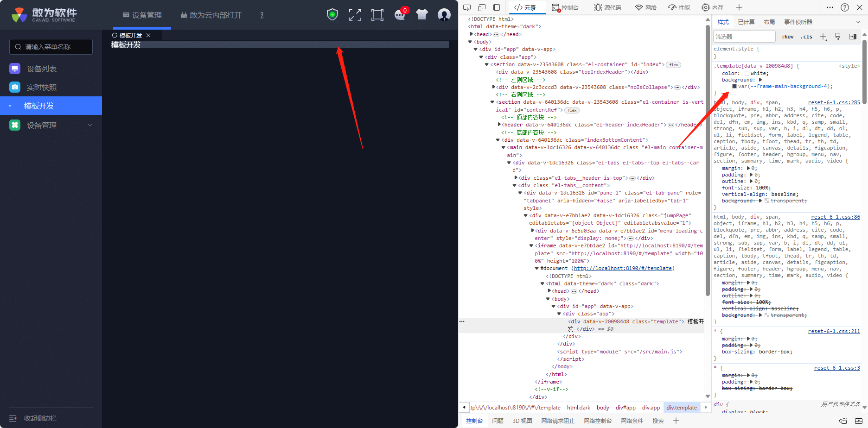Switch to the 控制台 DevTools tab

tap(565, 7)
